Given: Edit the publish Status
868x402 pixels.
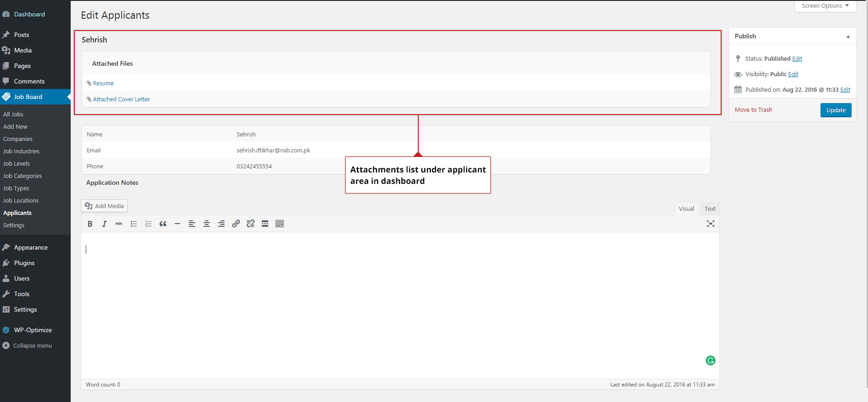Looking at the screenshot, I should click(797, 59).
